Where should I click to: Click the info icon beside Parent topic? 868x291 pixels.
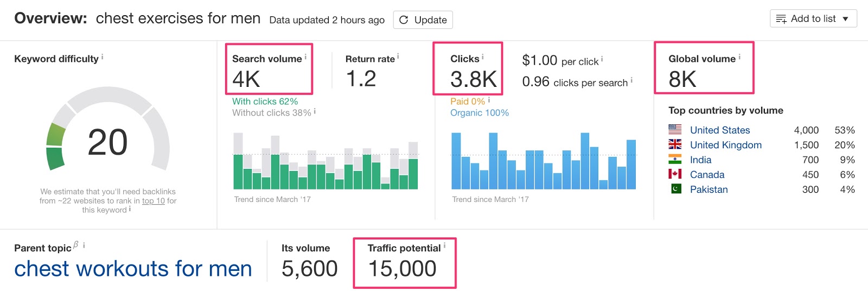(84, 245)
